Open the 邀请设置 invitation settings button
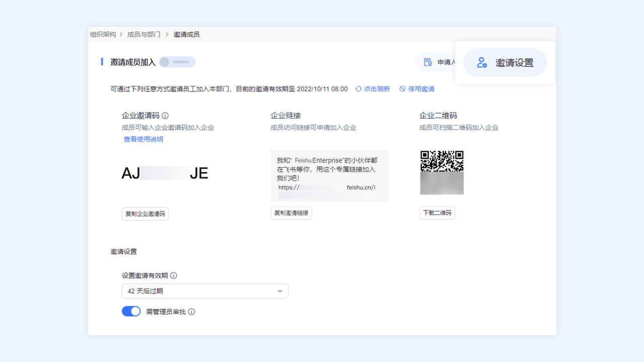644x362 pixels. 505,63
